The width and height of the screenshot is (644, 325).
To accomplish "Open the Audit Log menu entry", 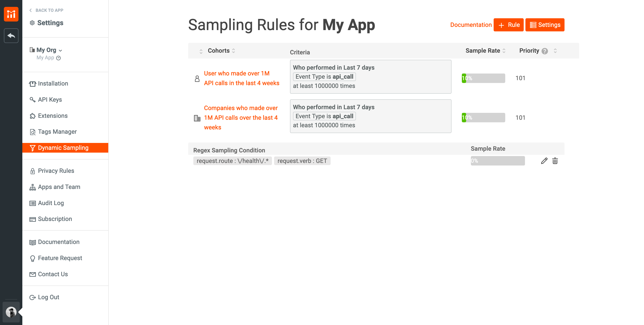I will coord(51,203).
